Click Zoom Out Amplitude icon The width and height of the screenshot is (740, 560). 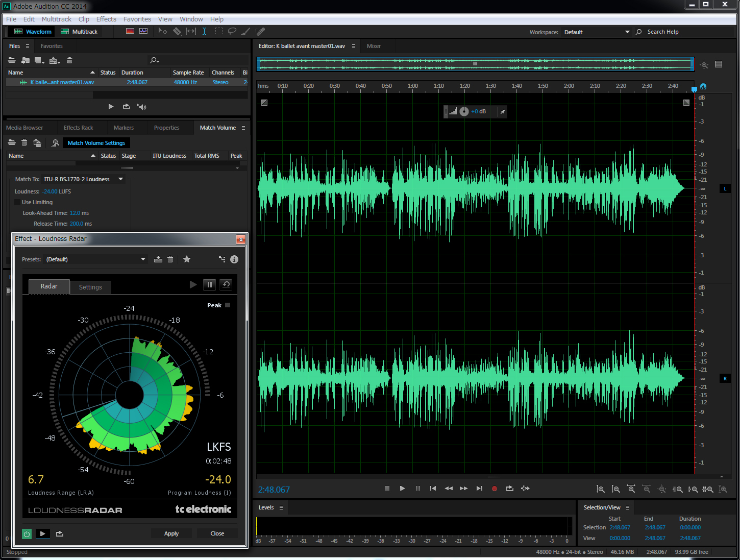(616, 489)
